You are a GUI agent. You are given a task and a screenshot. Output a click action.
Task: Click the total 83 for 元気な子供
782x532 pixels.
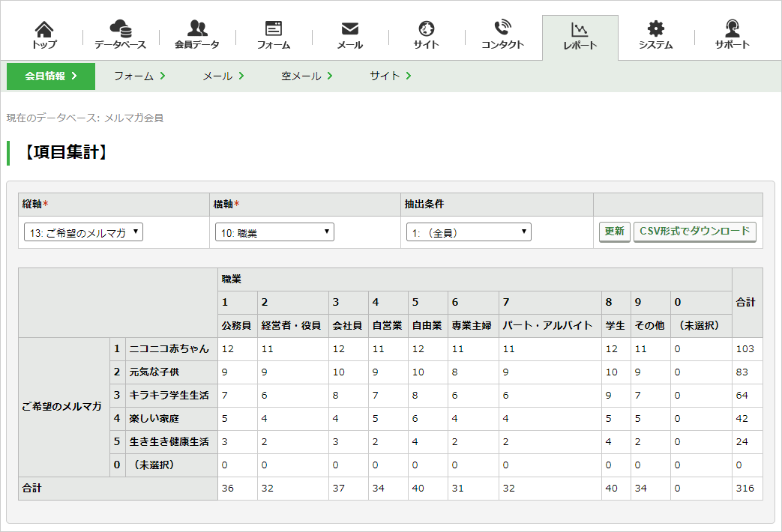747,372
